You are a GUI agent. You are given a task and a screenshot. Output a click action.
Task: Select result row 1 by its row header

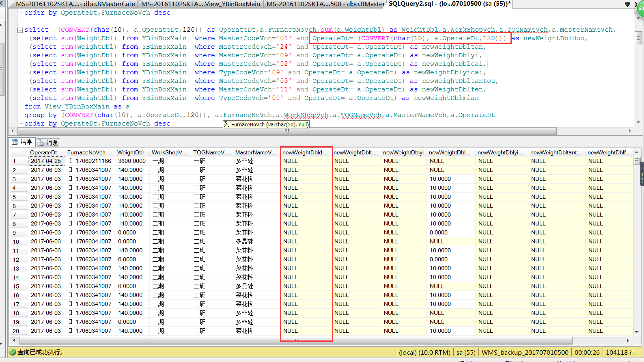pyautogui.click(x=19, y=161)
